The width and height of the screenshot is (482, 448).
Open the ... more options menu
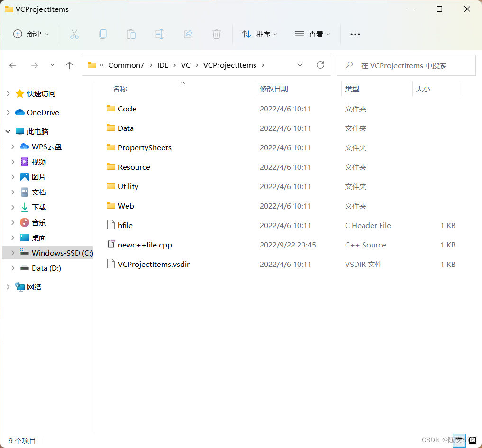[x=355, y=34]
